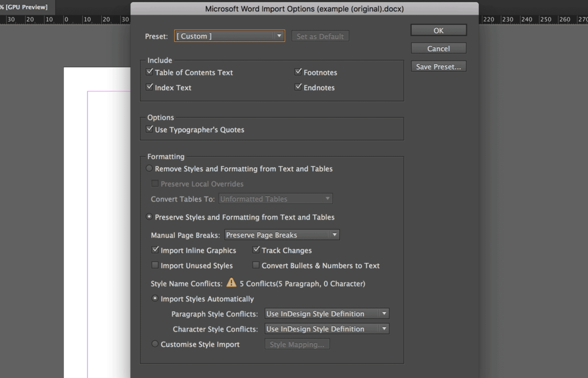Disable Footnotes import
Screen dimensions: 588x378
point(298,72)
